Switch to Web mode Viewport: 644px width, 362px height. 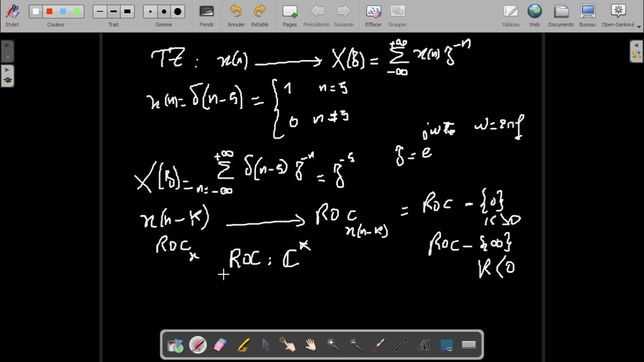coord(534,15)
